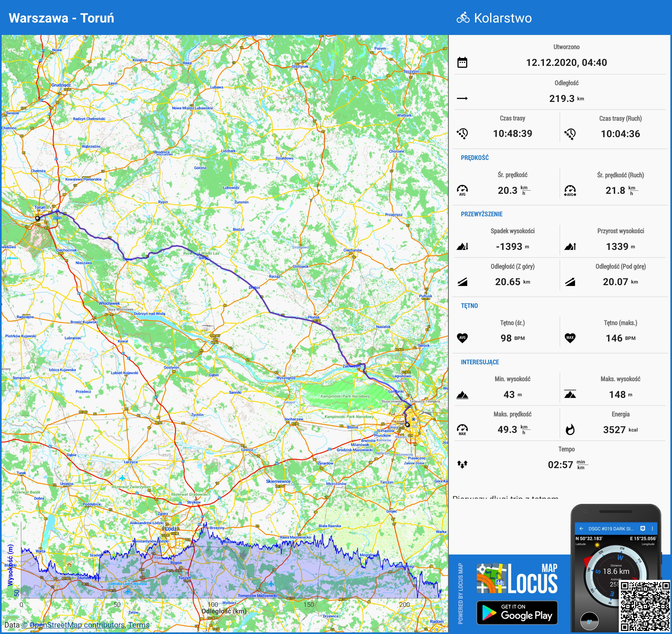Screen dimensions: 672x634
Task: Click the Grudziądz city label on the map
Action: pyautogui.click(x=61, y=85)
